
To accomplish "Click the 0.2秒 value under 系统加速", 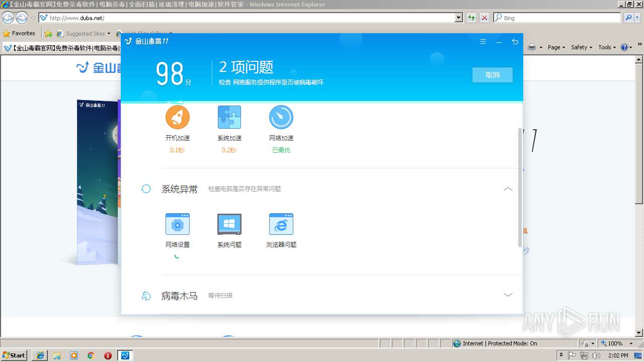I will click(x=229, y=150).
